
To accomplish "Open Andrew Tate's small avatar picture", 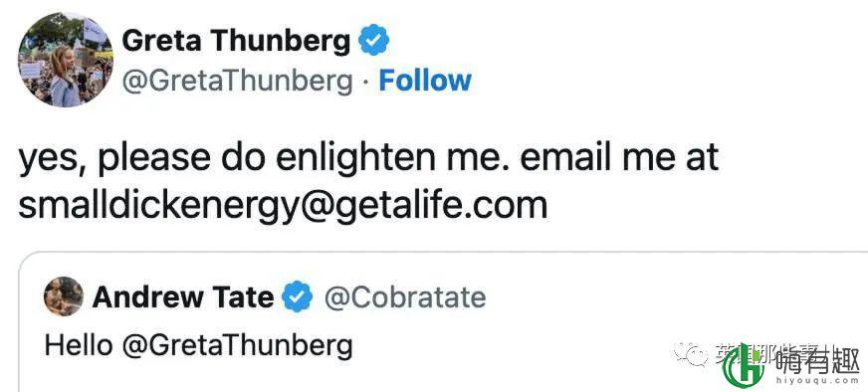I will tap(64, 296).
